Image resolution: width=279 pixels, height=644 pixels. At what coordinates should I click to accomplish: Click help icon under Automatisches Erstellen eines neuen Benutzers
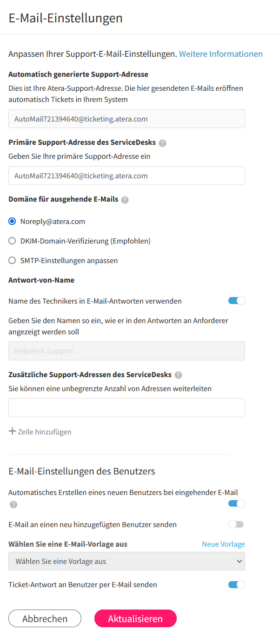(x=13, y=504)
